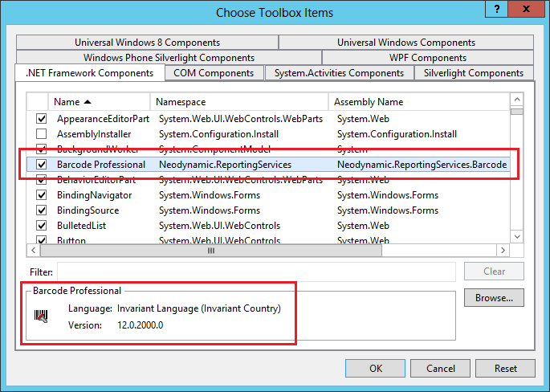The height and width of the screenshot is (392, 550).
Task: Toggle the BindingSource checkbox
Action: [42, 210]
